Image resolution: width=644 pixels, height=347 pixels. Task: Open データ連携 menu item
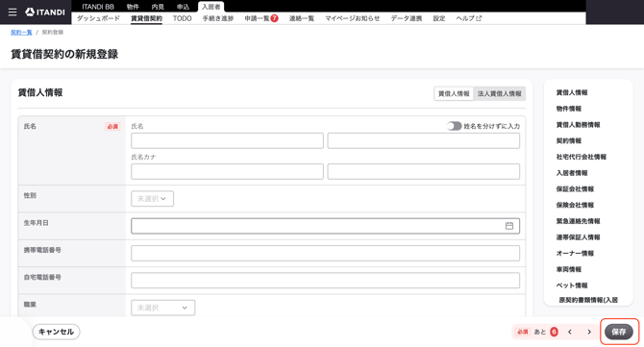point(407,18)
